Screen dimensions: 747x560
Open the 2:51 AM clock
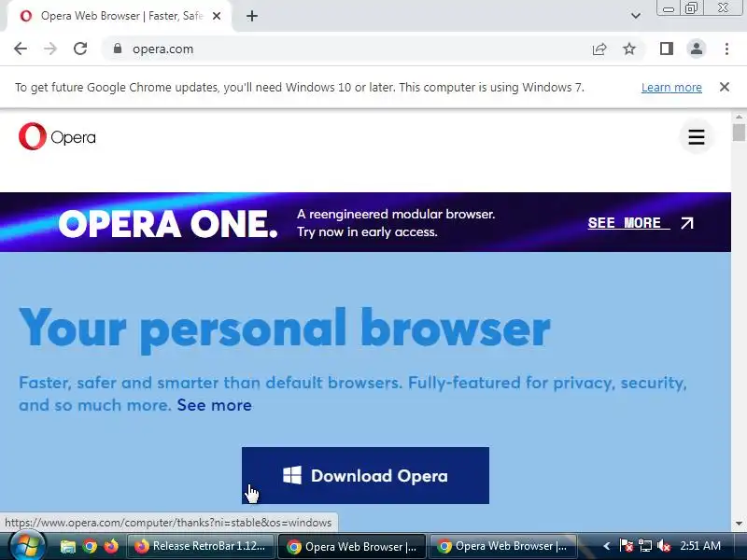click(700, 546)
